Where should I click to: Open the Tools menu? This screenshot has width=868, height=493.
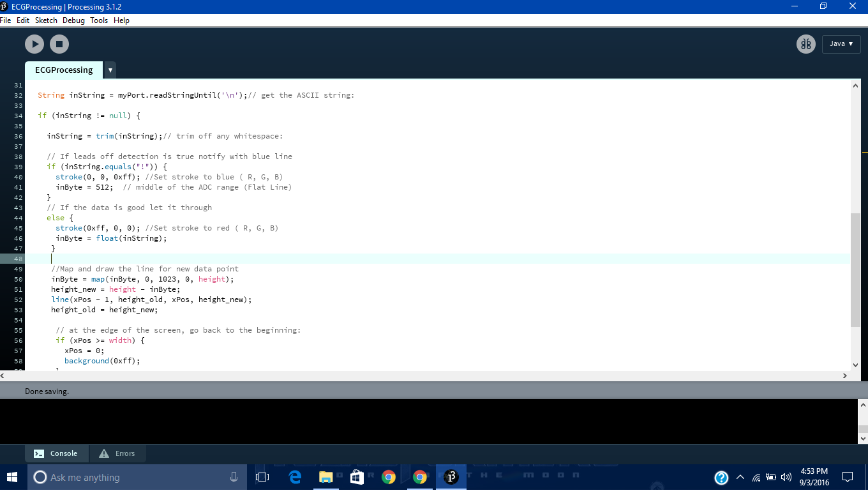coord(99,20)
